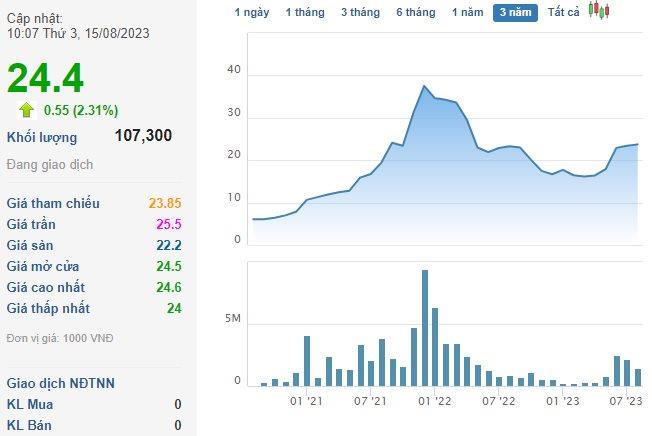Select the 1 ngày time range
The width and height of the screenshot is (652, 436).
pos(251,13)
